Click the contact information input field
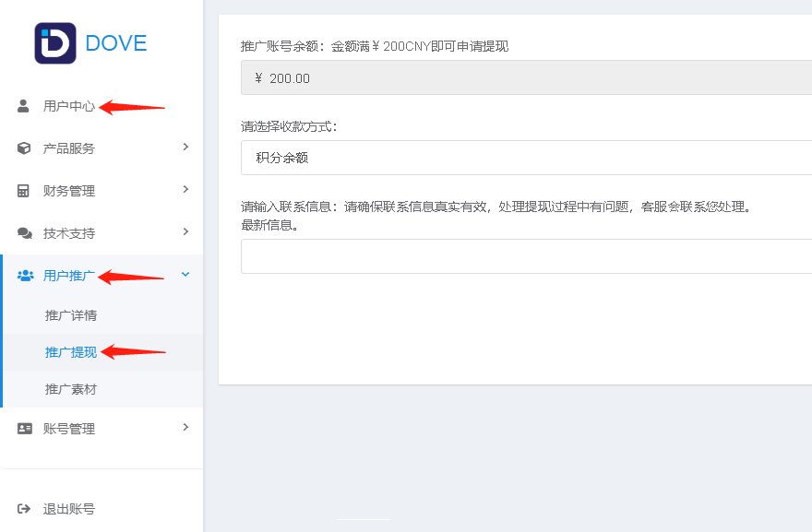The height and width of the screenshot is (532, 812). (x=526, y=256)
